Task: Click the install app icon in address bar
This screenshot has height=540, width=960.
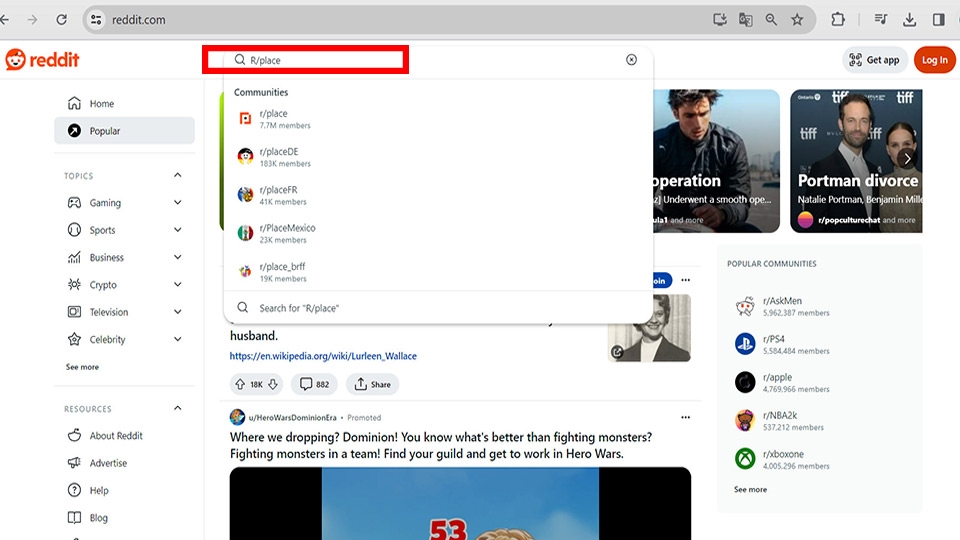Action: (719, 20)
